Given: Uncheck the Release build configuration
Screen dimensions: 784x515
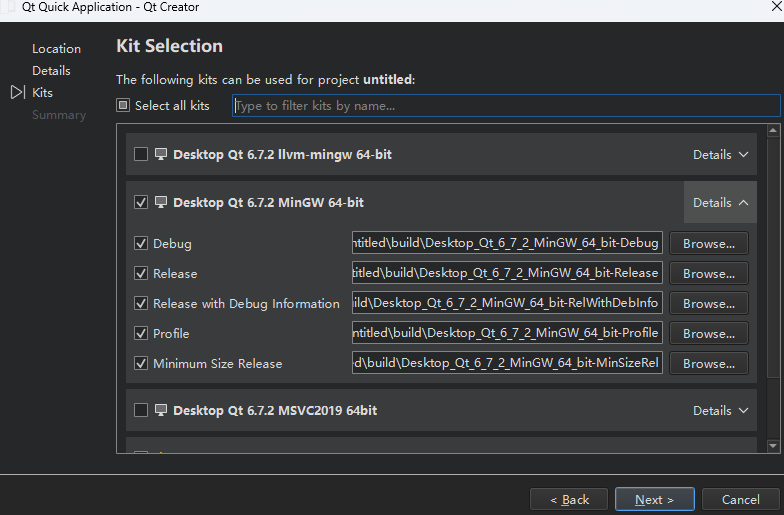Looking at the screenshot, I should tap(141, 274).
